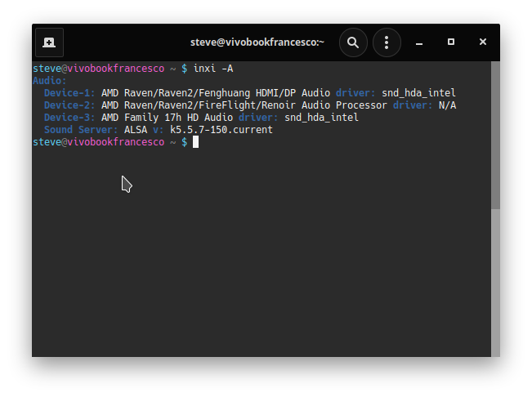Click the steve@vivobookfrancesco:~ window title
Viewport: 532px width, 397px height.
257,42
